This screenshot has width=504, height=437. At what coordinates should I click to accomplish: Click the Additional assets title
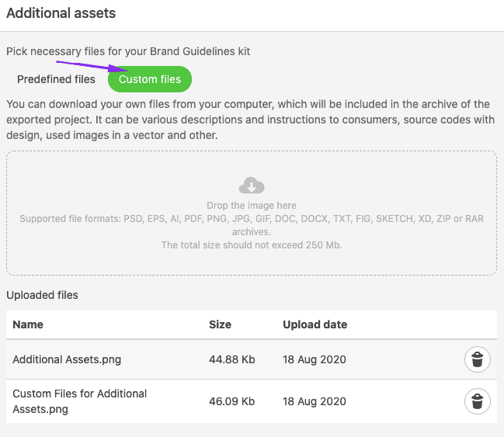tap(61, 13)
